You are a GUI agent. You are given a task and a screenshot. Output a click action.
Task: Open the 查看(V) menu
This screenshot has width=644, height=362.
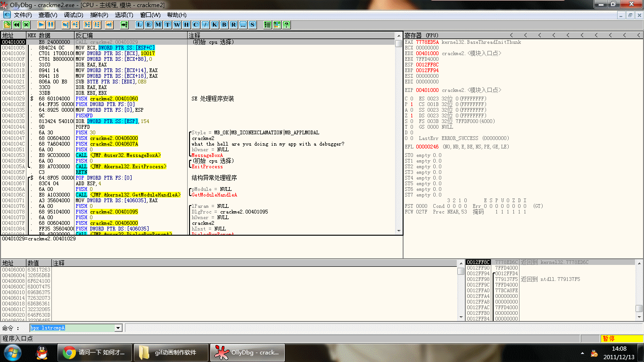coord(48,15)
